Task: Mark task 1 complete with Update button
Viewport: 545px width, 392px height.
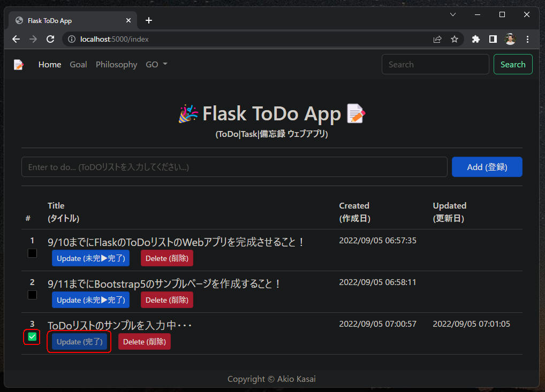Action: [90, 258]
